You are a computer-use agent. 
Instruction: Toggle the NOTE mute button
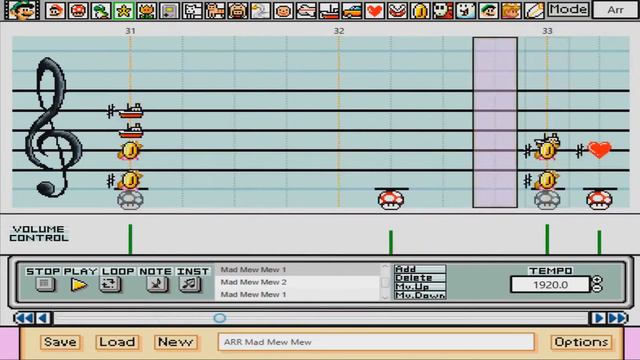coord(158,284)
